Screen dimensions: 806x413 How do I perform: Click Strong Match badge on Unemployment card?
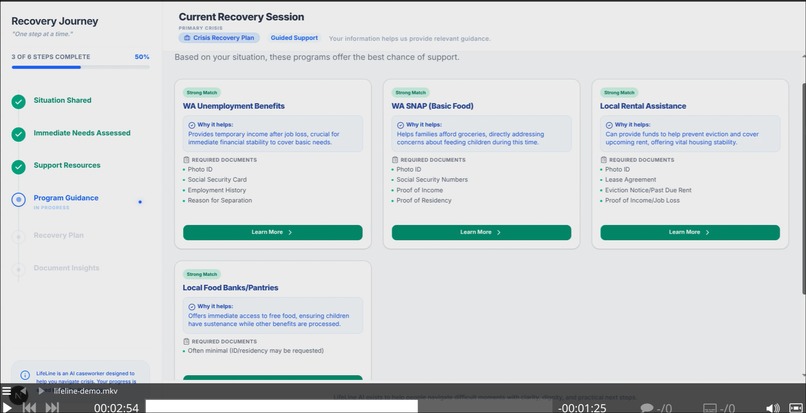(202, 93)
